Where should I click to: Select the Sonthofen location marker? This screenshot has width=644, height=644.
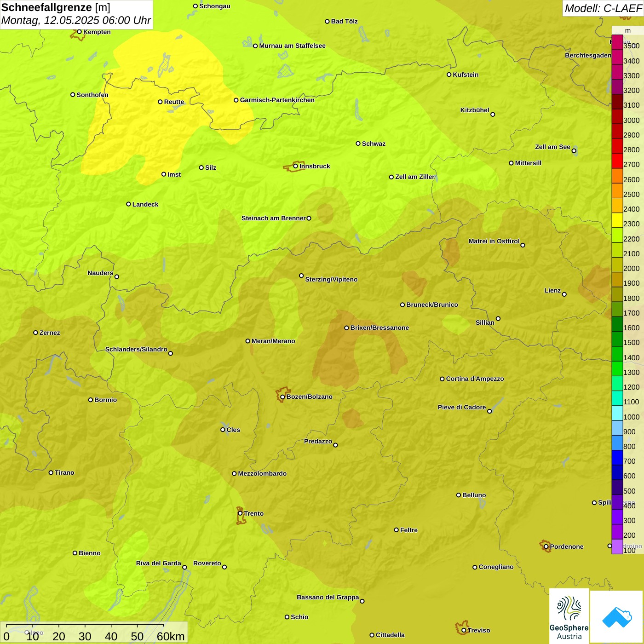pos(73,95)
